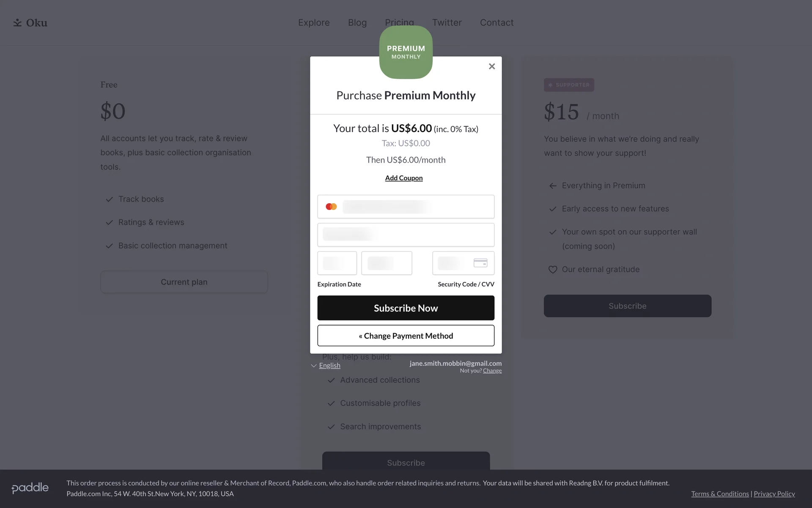This screenshot has width=812, height=508.
Task: Click Change link under the email address
Action: tap(492, 371)
